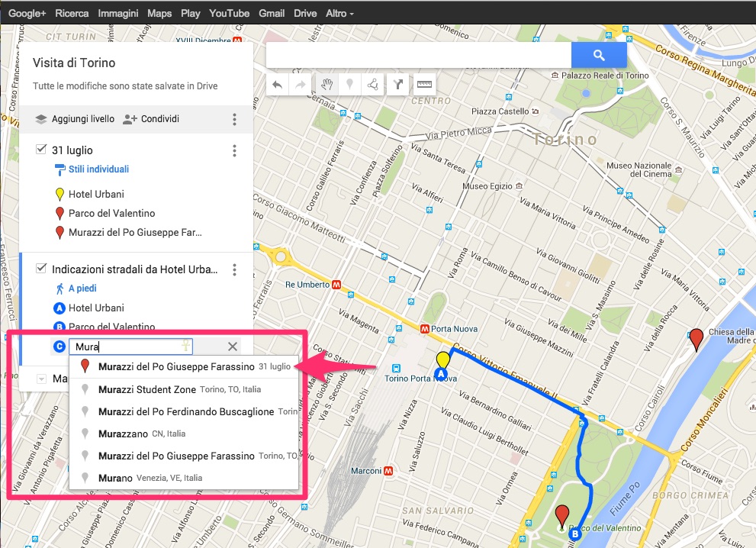Open the Altro menu in Google bar
756x548 pixels.
click(x=339, y=14)
